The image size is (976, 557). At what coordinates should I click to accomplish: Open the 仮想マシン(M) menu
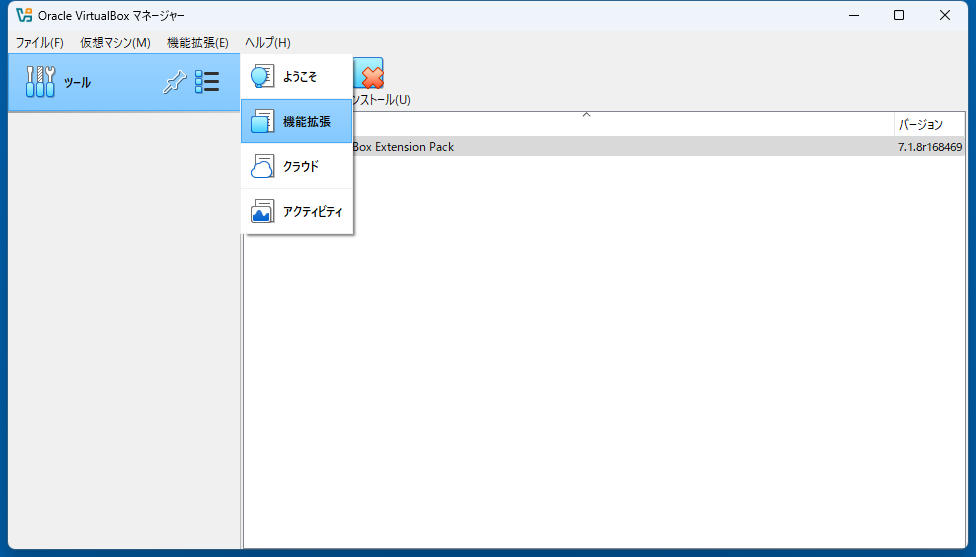115,42
